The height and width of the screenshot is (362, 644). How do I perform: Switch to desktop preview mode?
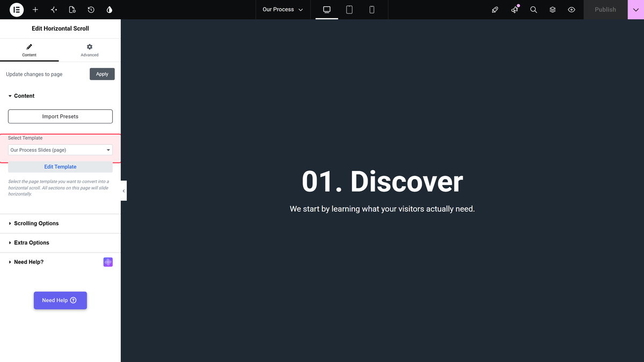(x=327, y=10)
